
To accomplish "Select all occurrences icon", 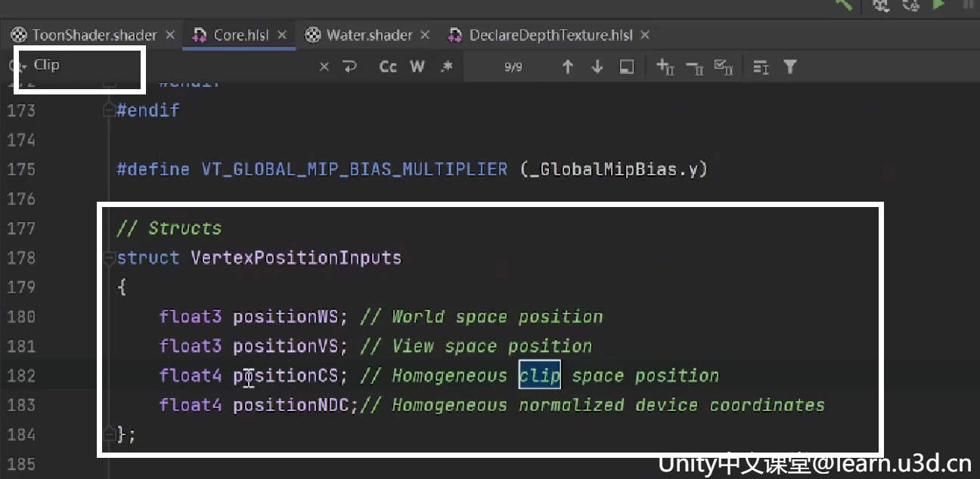I will click(x=724, y=66).
